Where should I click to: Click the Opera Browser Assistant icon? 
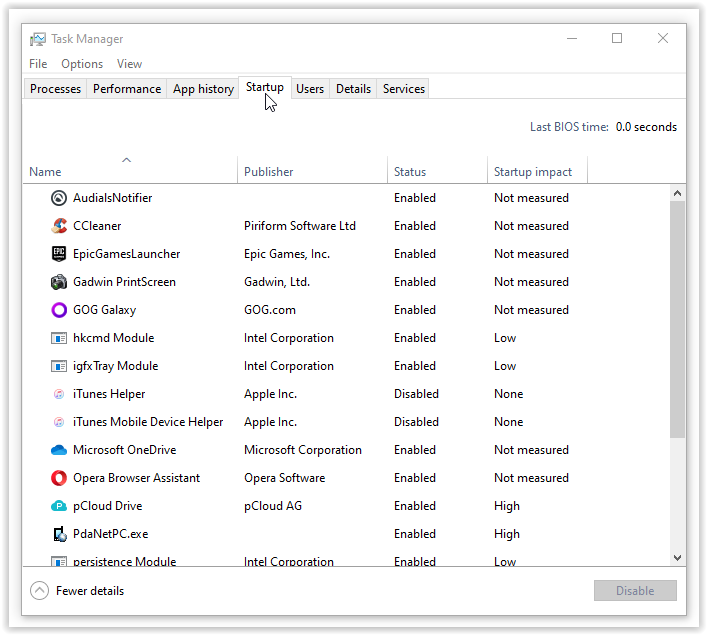(59, 478)
